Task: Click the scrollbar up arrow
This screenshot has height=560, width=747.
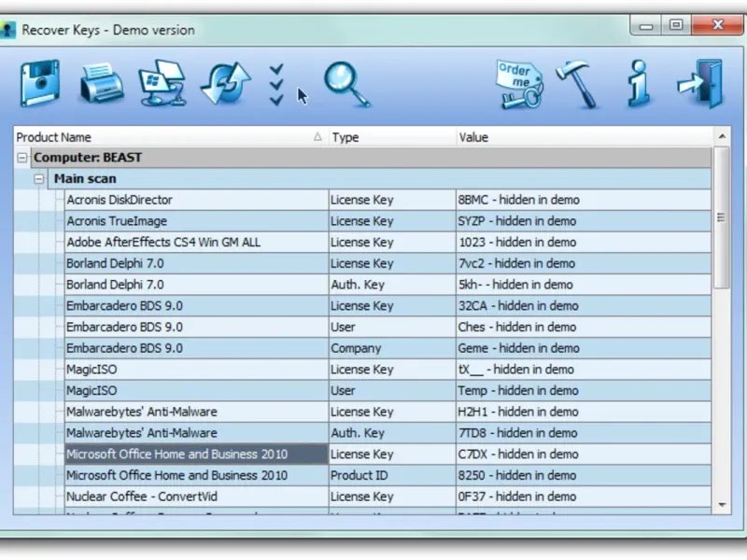Action: pyautogui.click(x=722, y=137)
